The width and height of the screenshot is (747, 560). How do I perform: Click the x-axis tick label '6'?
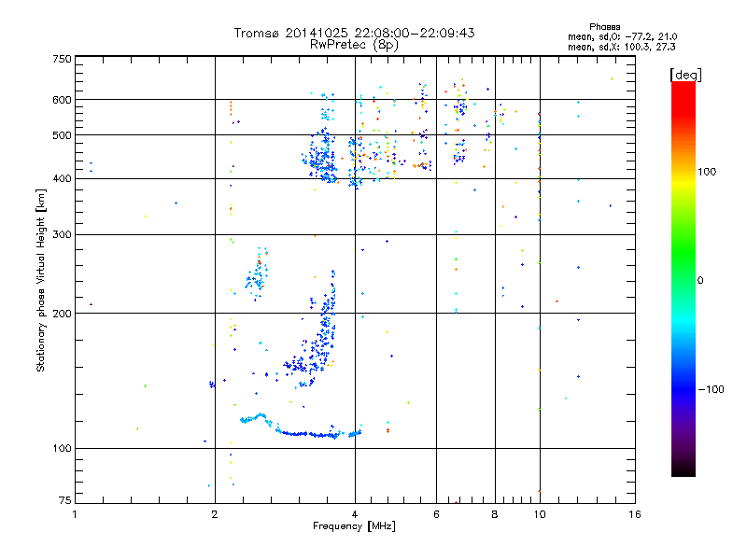436,514
